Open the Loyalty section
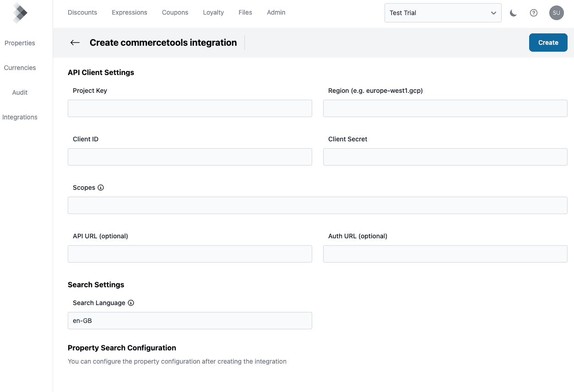This screenshot has width=574, height=392. (213, 12)
